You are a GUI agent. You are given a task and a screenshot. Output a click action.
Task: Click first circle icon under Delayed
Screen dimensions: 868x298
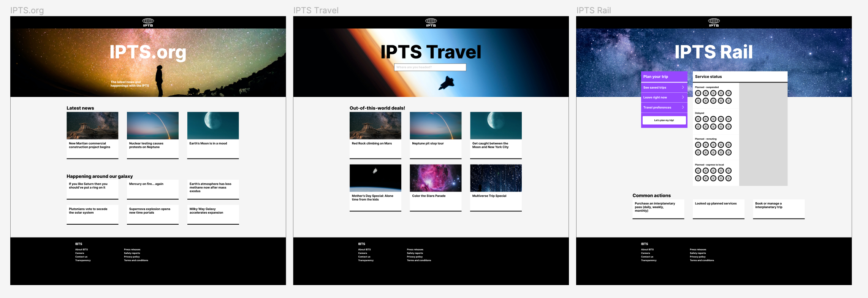(x=698, y=119)
